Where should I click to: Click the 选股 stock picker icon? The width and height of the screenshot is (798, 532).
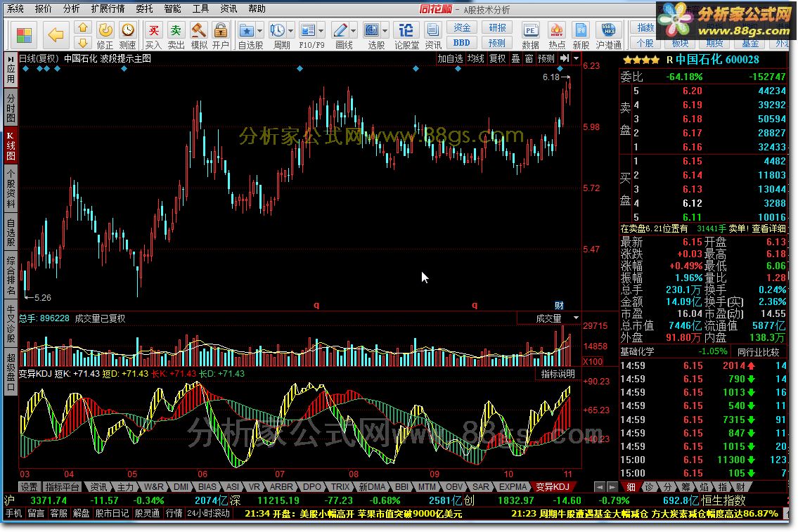371,30
